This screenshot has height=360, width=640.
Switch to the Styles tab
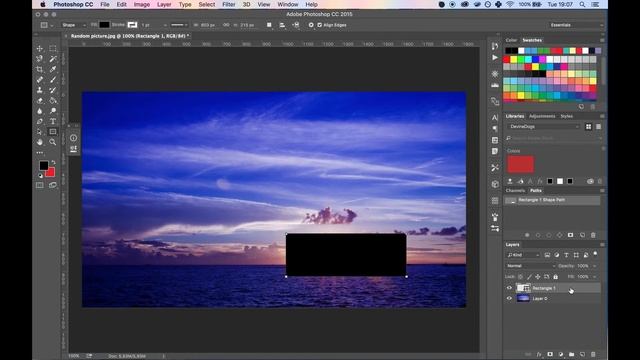point(567,116)
